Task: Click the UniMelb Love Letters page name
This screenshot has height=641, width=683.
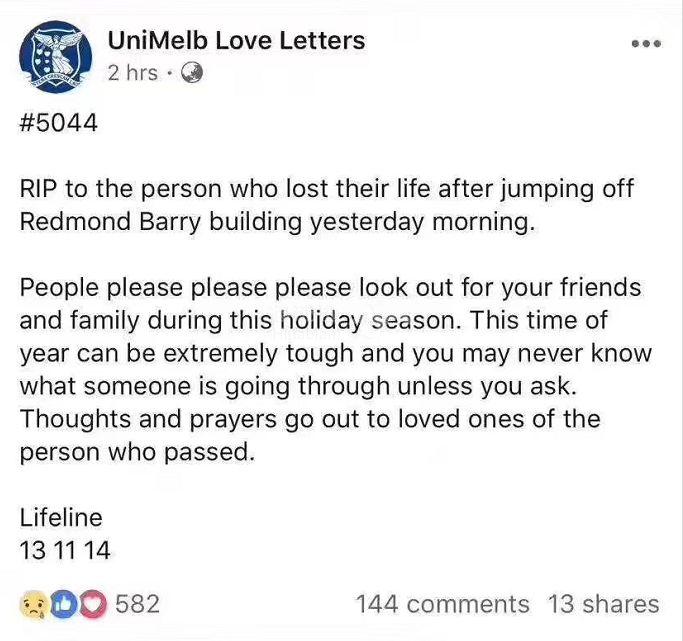Action: pos(236,40)
